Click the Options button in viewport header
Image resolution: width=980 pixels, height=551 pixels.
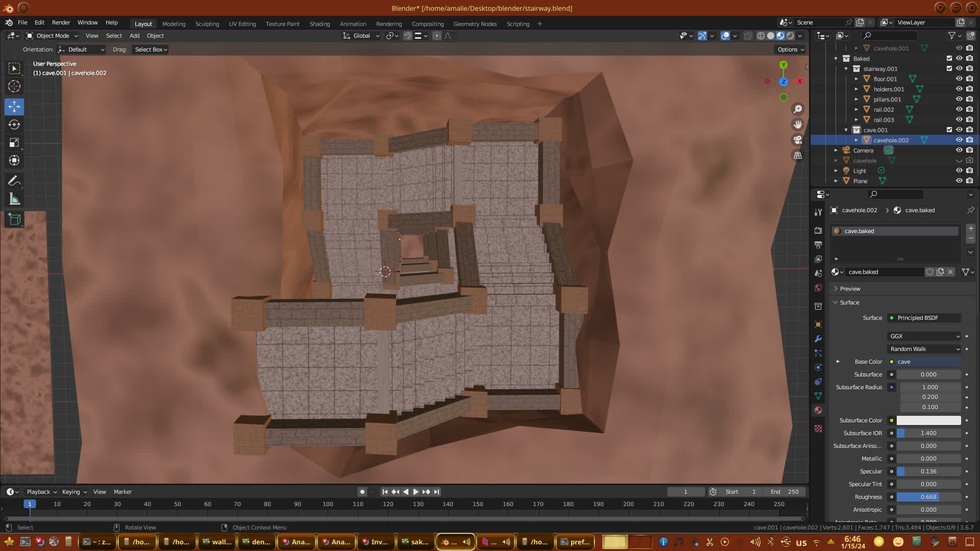tap(790, 49)
